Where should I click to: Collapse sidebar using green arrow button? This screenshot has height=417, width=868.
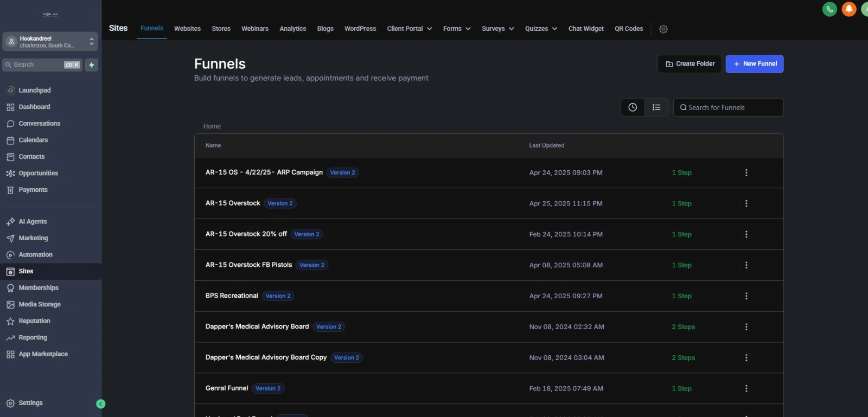click(100, 404)
